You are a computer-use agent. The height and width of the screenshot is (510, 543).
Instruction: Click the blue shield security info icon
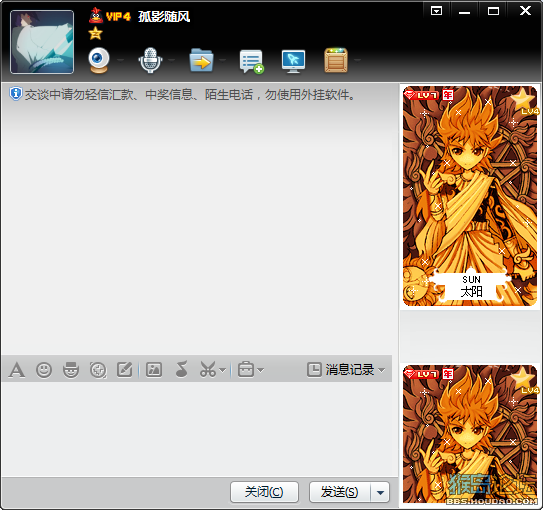click(x=16, y=94)
